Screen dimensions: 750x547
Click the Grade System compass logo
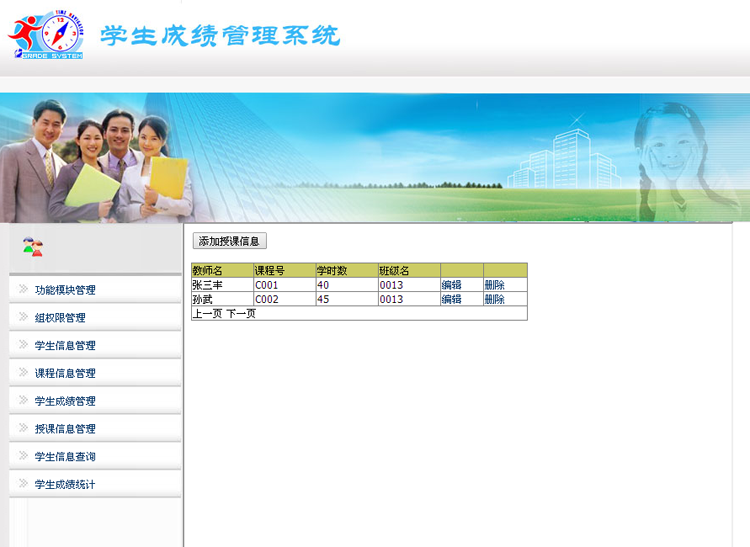[x=46, y=34]
